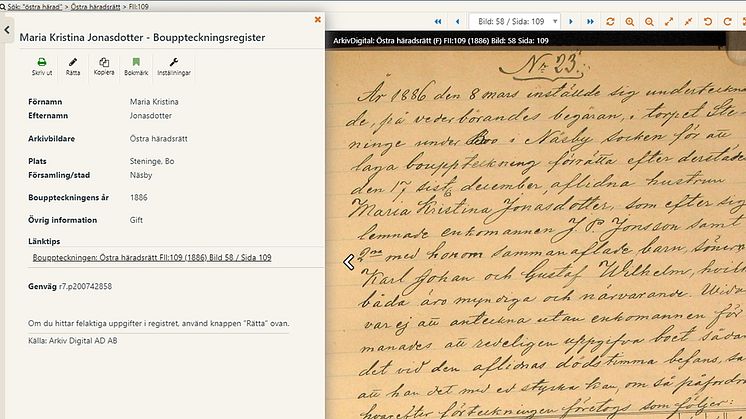
Task: Rotate image counterclockwise
Action: click(x=708, y=21)
